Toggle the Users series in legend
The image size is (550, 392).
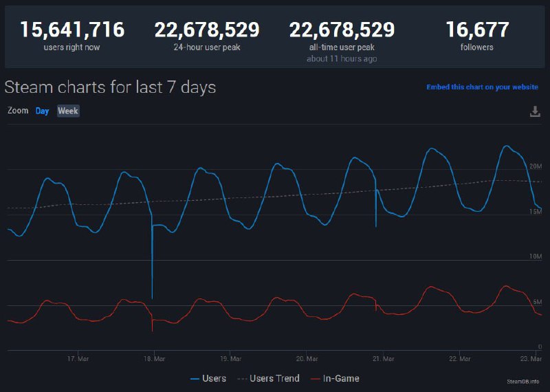pyautogui.click(x=208, y=378)
